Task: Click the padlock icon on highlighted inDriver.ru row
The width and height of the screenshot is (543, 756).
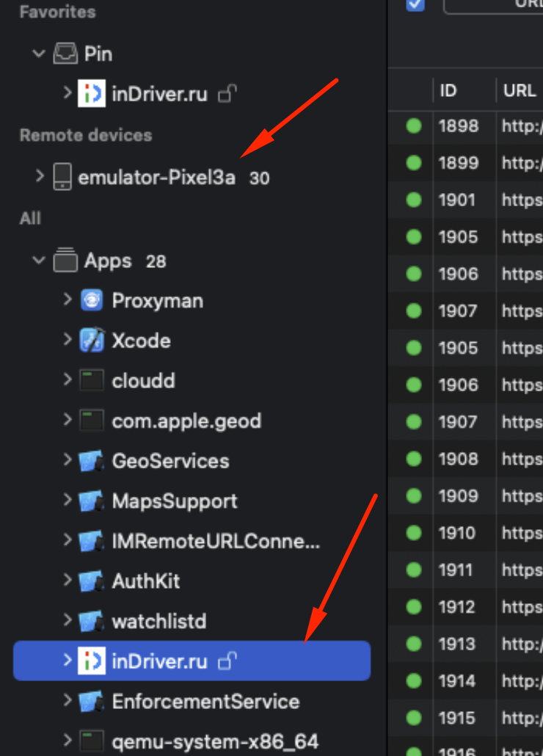Action: pos(227,661)
